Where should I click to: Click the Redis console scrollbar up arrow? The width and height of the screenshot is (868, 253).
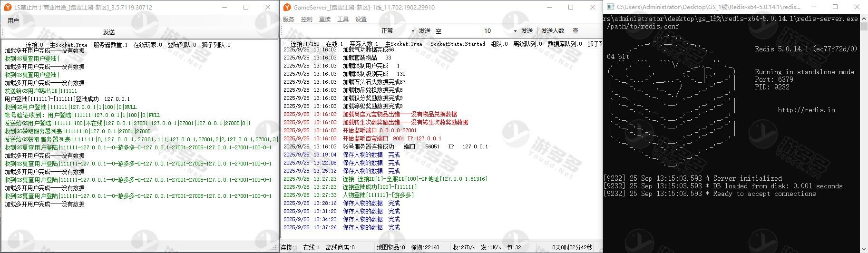(x=864, y=19)
